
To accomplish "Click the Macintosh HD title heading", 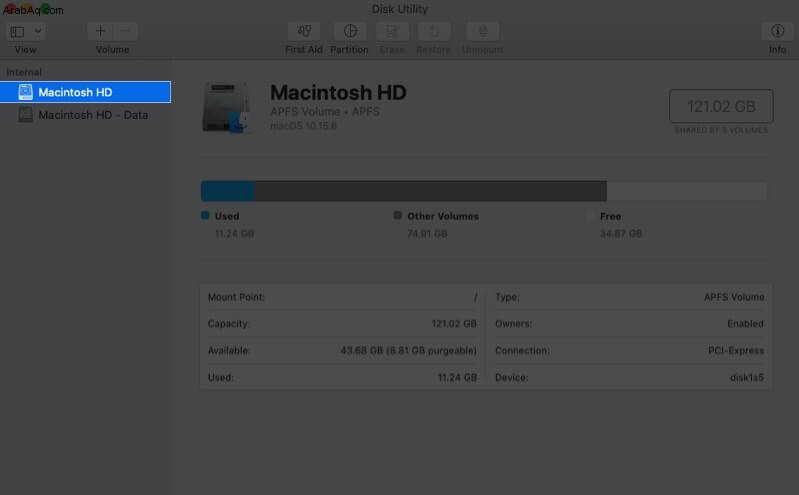I will tap(338, 93).
